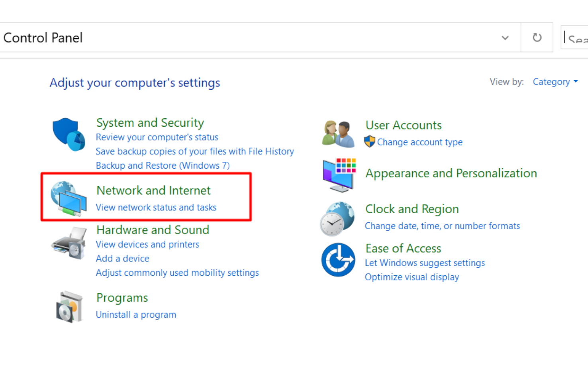588x377 pixels.
Task: Open System and Security
Action: point(149,123)
